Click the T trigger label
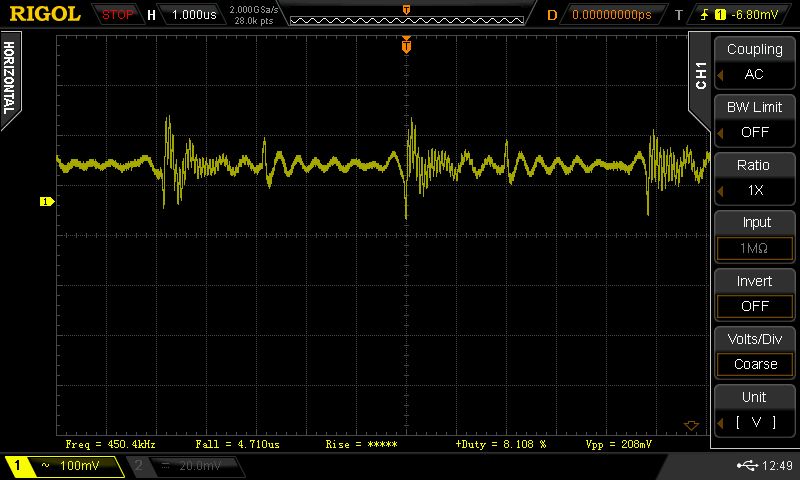Viewport: 800px width, 480px height. 679,15
